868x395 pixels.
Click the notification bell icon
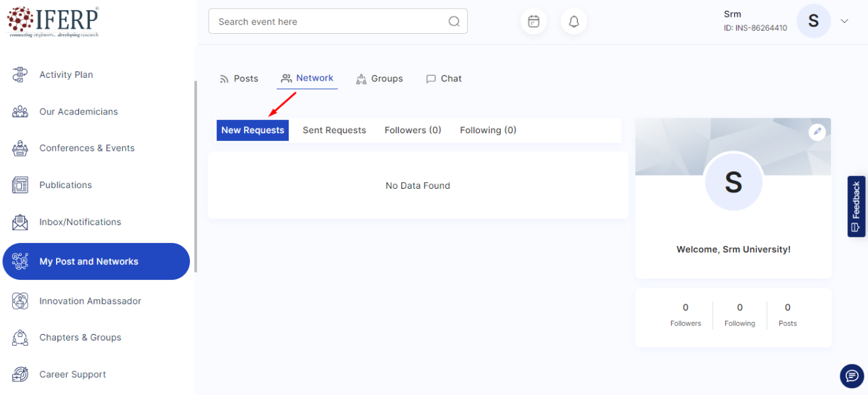574,22
